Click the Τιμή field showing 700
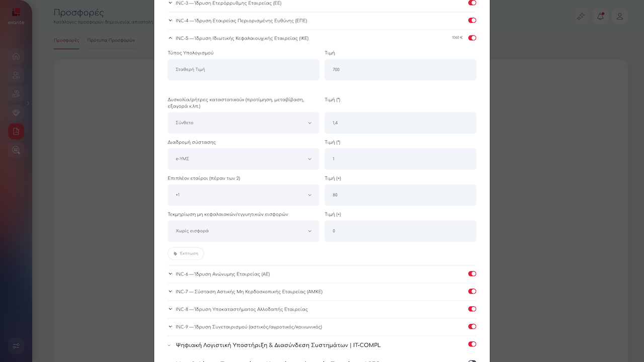 400,69
